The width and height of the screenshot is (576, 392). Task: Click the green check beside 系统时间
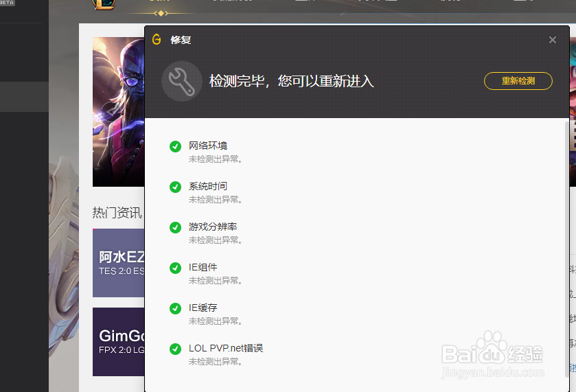[175, 187]
